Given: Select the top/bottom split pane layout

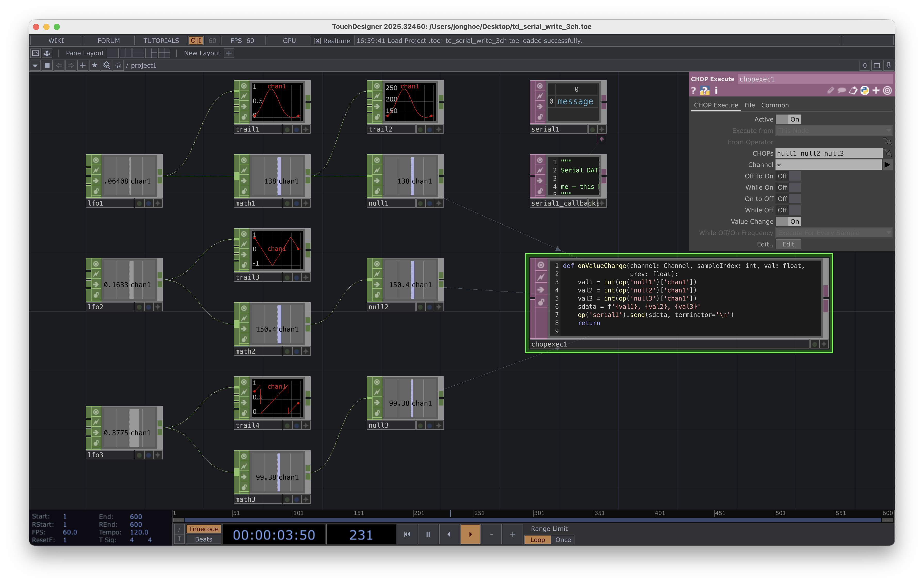Looking at the screenshot, I should 138,53.
